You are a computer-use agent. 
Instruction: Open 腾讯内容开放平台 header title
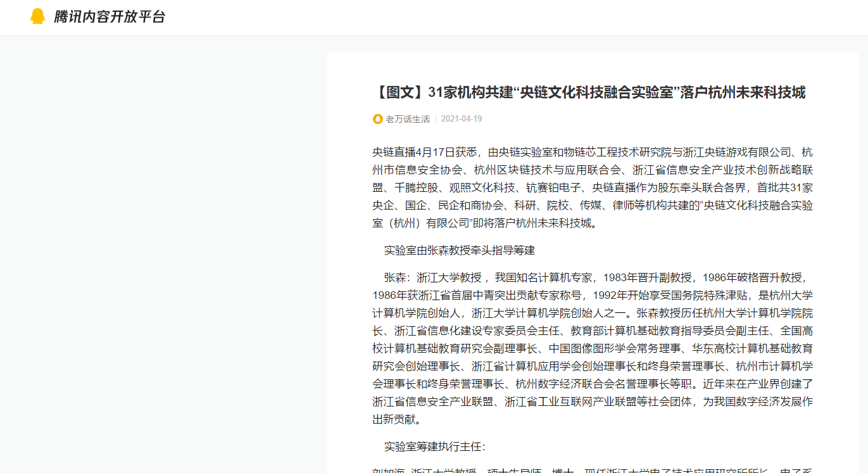110,17
